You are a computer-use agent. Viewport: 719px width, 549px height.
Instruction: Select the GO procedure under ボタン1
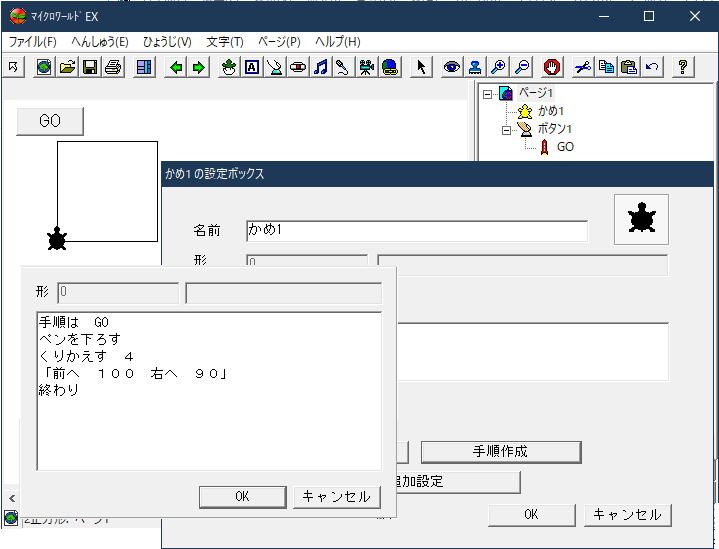565,147
